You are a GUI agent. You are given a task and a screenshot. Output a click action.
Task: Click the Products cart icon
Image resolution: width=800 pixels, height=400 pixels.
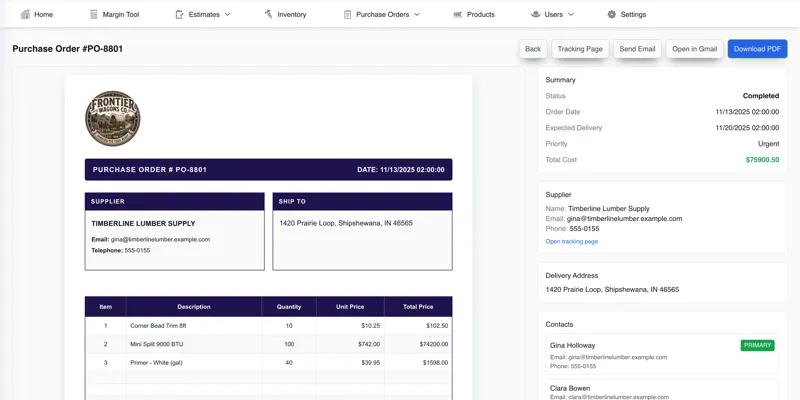click(458, 14)
